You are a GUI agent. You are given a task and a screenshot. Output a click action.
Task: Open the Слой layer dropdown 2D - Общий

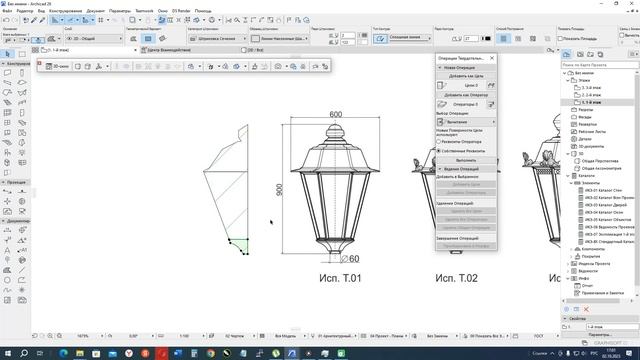pos(94,38)
